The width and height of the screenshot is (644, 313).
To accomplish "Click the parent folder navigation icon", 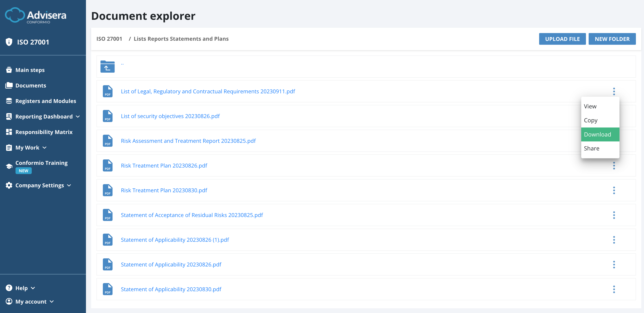I will tap(107, 67).
